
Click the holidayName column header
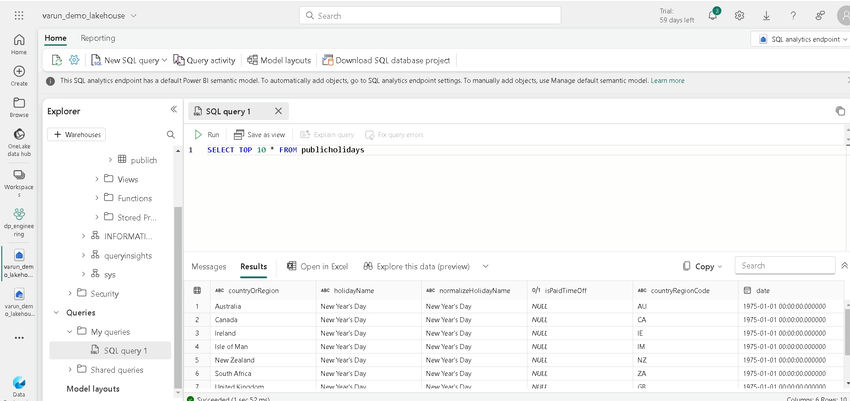(x=368, y=290)
